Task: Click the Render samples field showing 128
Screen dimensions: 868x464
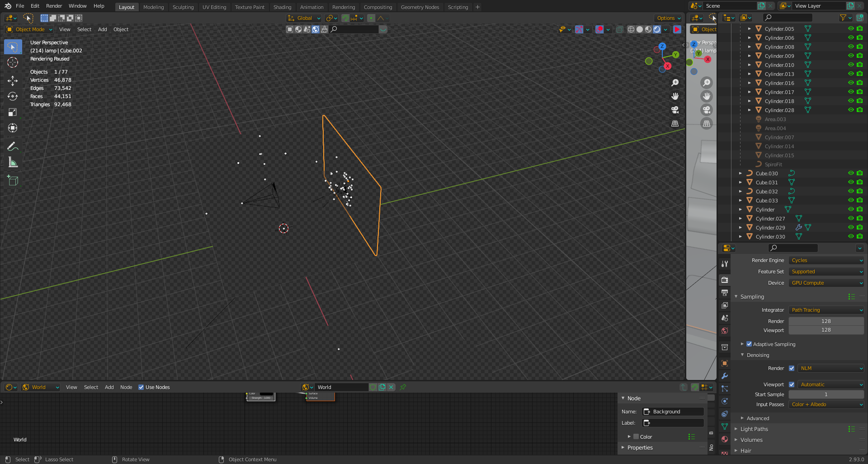Action: pos(826,321)
